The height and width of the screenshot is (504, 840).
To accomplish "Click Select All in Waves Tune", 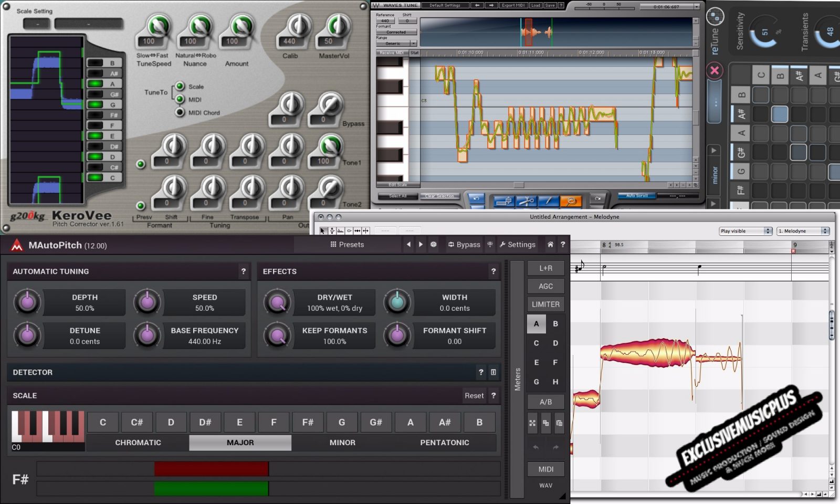I will [398, 196].
